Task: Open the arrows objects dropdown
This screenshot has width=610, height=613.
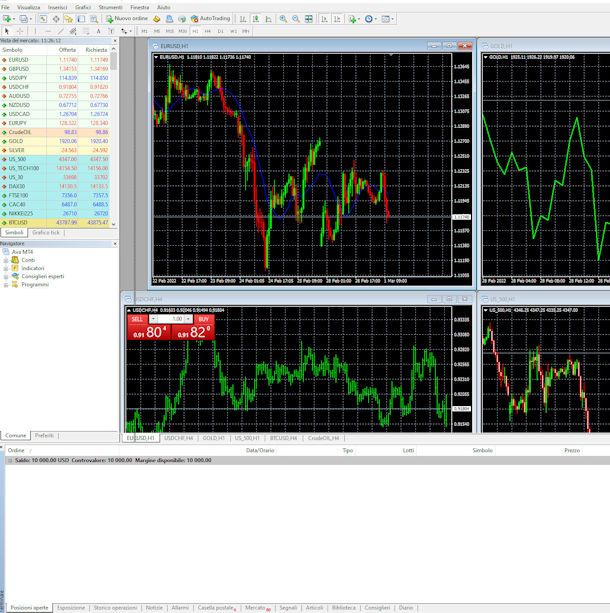Action: tap(126, 31)
